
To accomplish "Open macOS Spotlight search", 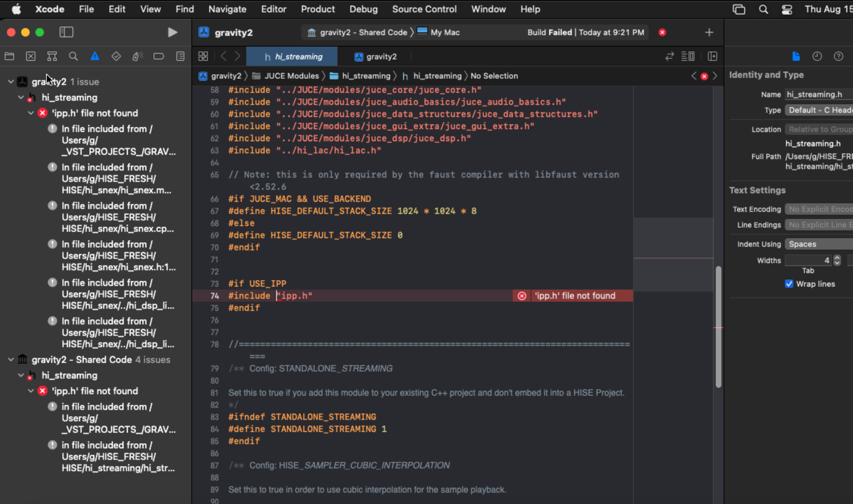I will (x=763, y=9).
